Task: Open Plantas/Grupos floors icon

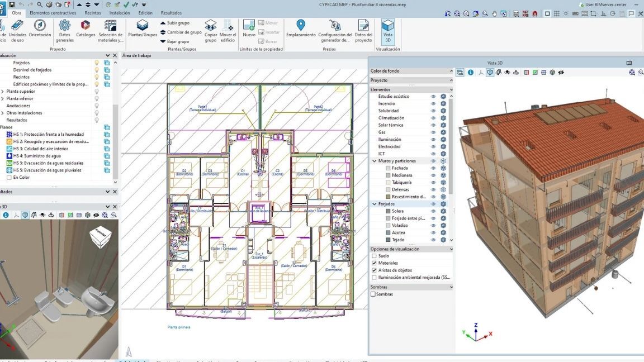Action: [143, 25]
